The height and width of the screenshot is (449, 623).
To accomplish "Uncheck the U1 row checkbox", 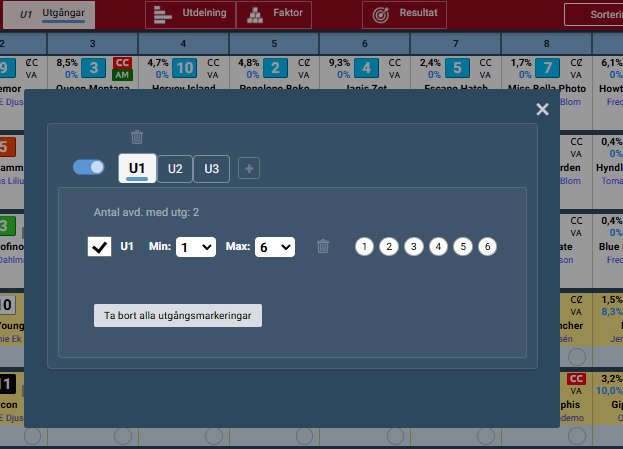I will pos(99,246).
